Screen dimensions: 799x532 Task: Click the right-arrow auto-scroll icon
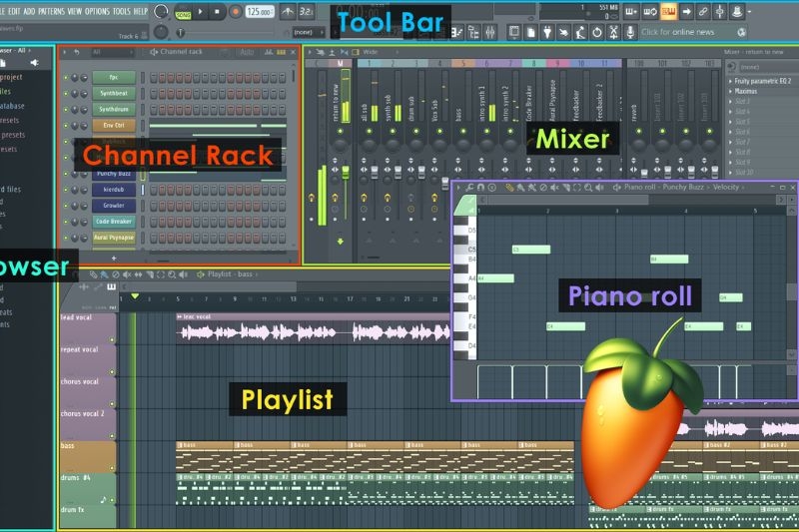click(x=686, y=11)
